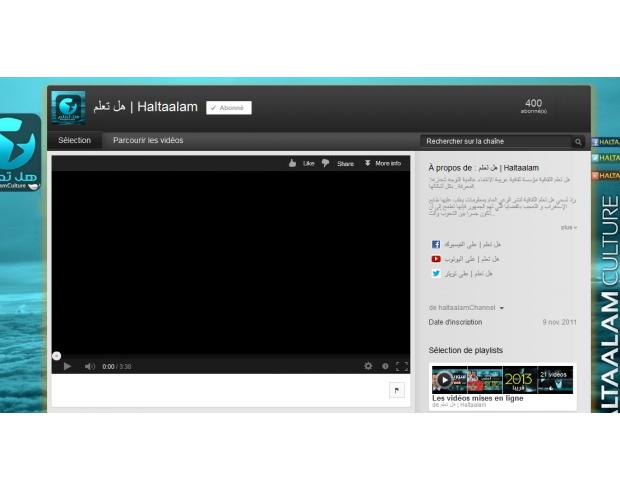620x490 pixels.
Task: Expand the 'de haltaalamChannel' dropdown arrow
Action: (502, 308)
